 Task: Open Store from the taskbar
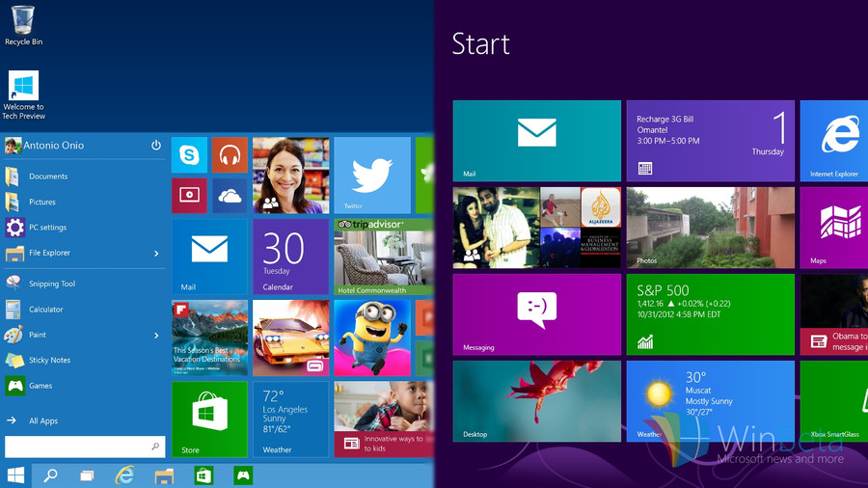click(203, 475)
